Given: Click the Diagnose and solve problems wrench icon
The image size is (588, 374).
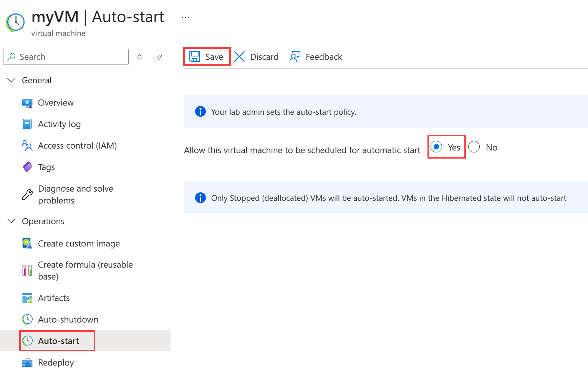Looking at the screenshot, I should pos(27,195).
